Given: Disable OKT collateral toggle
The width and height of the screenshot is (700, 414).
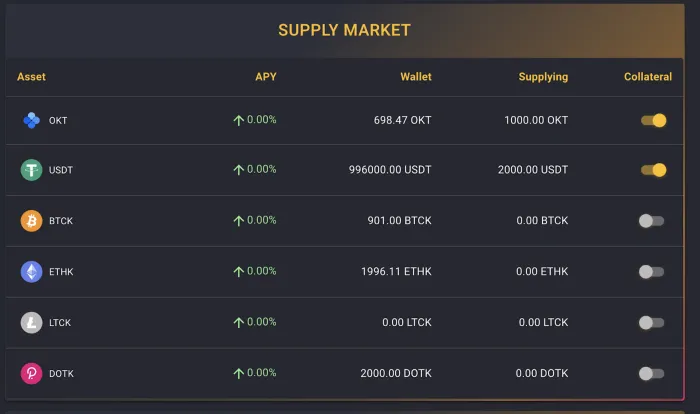Looking at the screenshot, I should tap(654, 120).
